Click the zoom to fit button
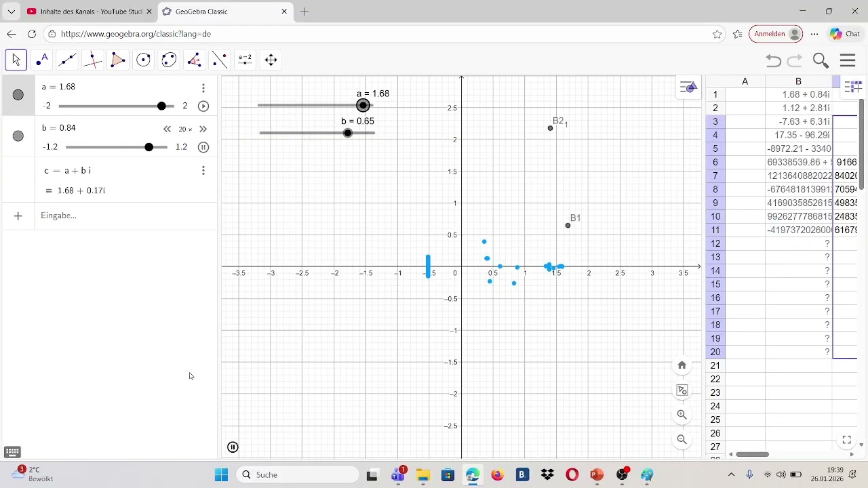Image resolution: width=868 pixels, height=488 pixels. 682,390
